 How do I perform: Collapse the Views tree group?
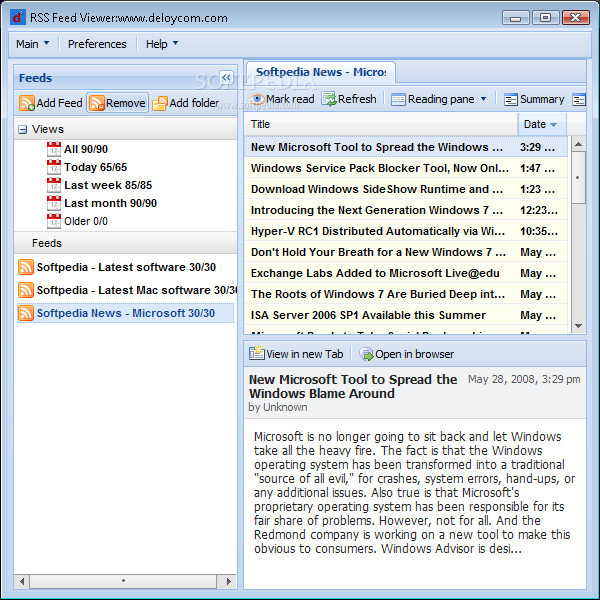(23, 130)
